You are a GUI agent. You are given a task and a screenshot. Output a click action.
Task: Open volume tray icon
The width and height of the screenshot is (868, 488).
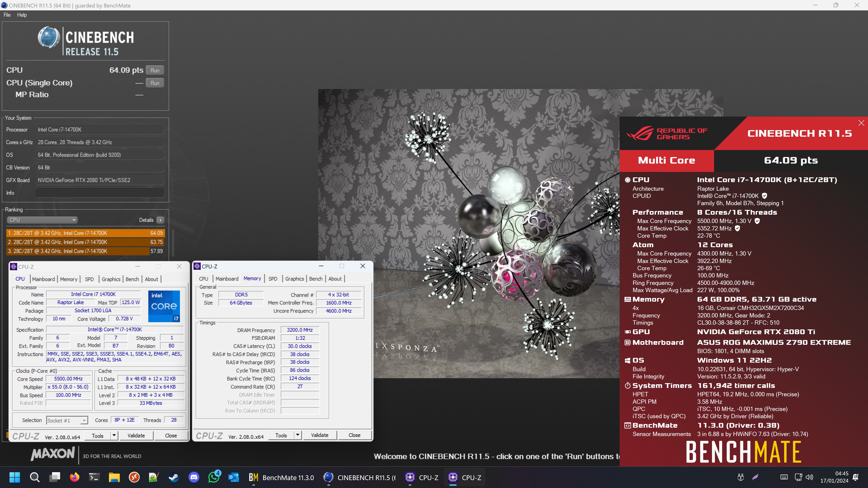point(809,477)
